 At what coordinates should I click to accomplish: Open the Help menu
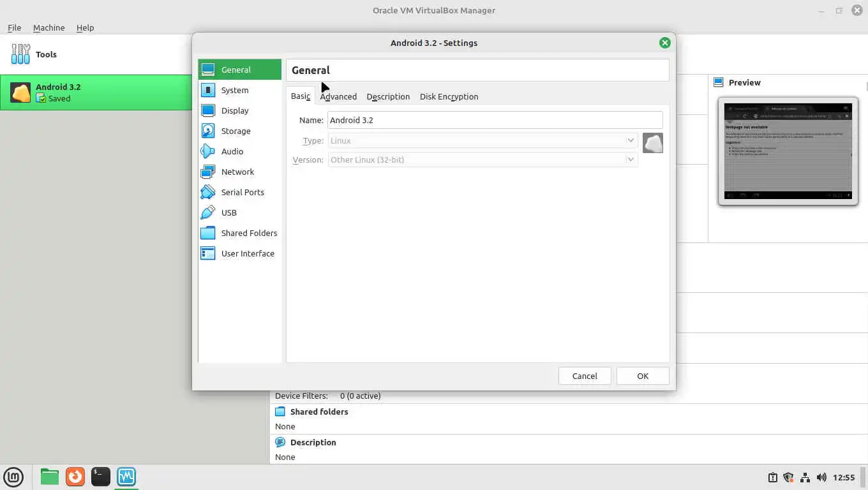coord(85,27)
